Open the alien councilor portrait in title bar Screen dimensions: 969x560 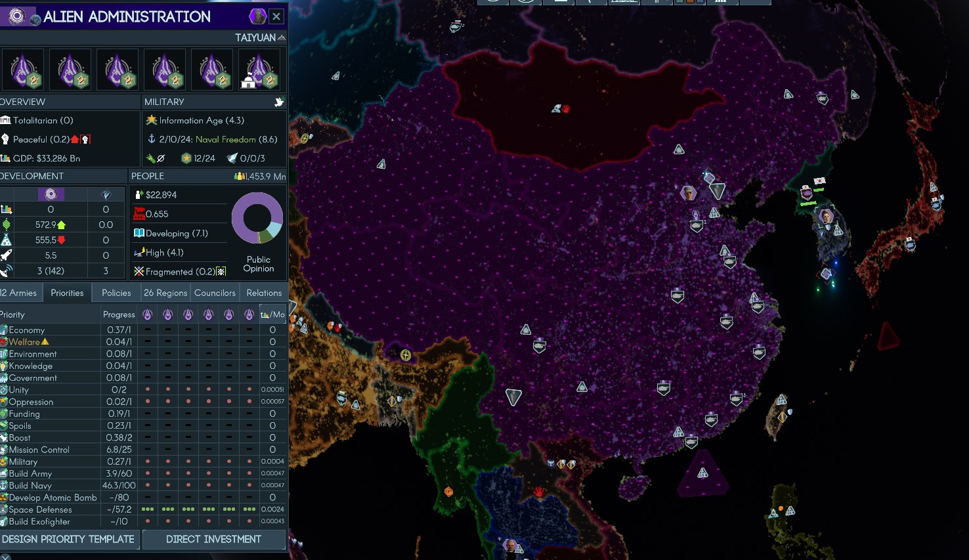pos(257,16)
